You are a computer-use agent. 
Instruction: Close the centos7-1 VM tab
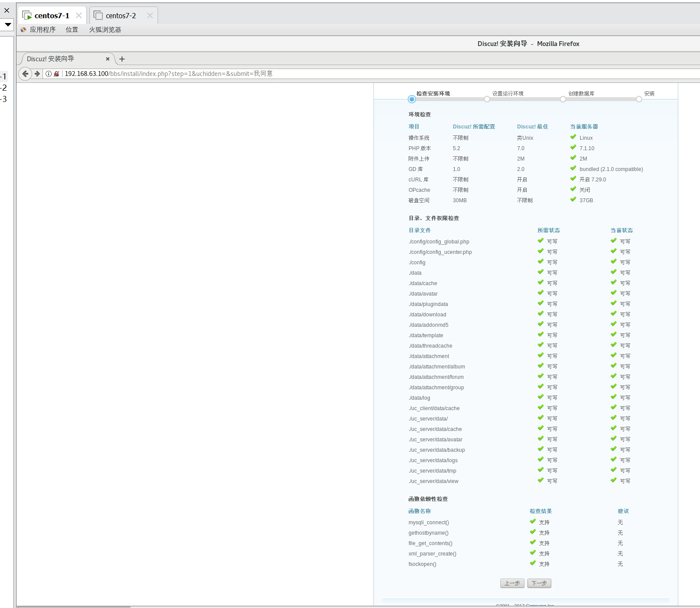79,16
